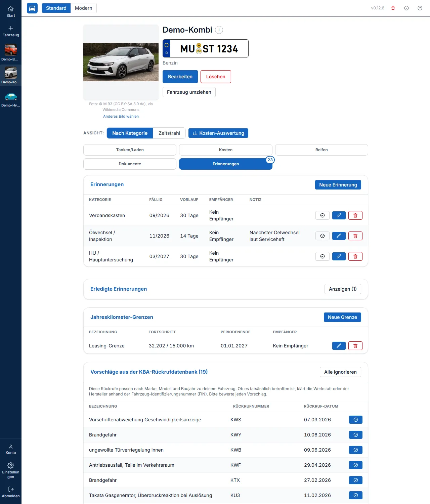Delete the Ölwechsel / Inspektion reminder
The width and height of the screenshot is (430, 504).
pyautogui.click(x=355, y=236)
